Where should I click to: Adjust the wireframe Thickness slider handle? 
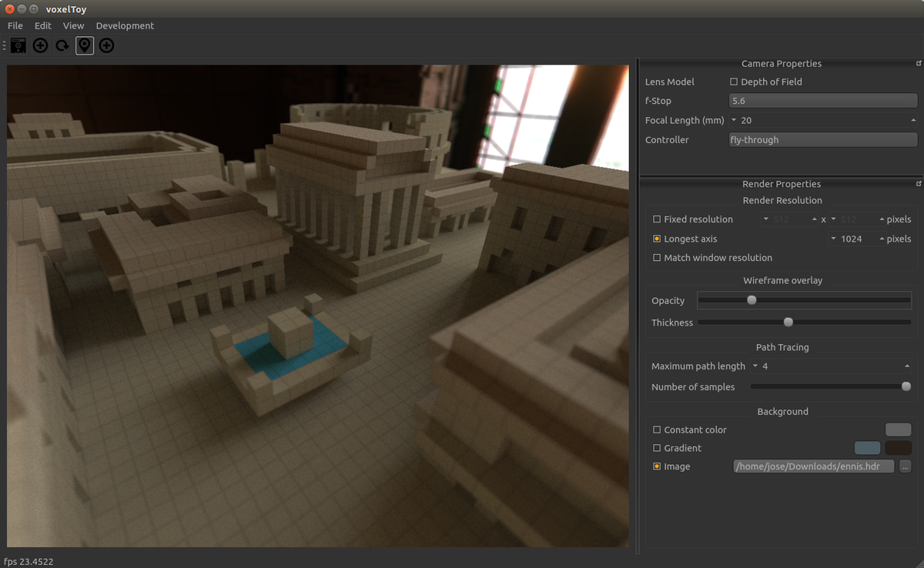click(x=788, y=322)
